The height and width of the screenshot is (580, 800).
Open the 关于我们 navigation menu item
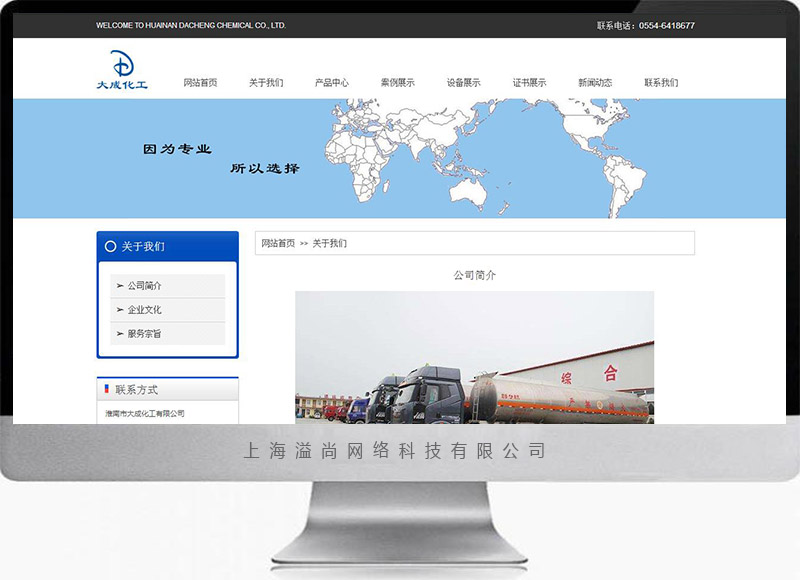pyautogui.click(x=266, y=83)
